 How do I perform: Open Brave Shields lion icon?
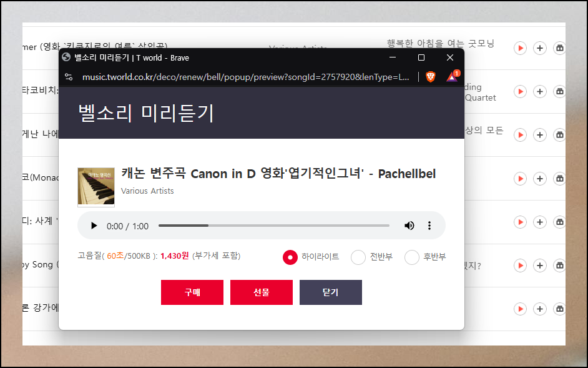click(x=431, y=77)
